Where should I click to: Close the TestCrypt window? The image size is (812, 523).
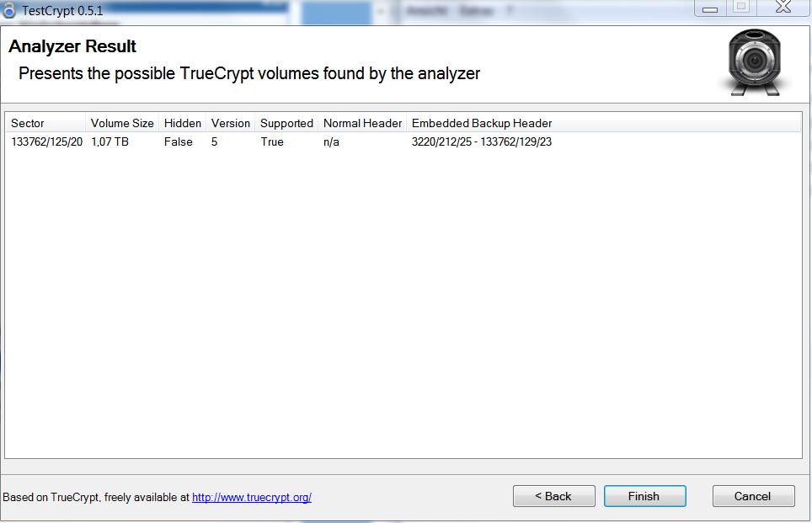click(x=783, y=8)
